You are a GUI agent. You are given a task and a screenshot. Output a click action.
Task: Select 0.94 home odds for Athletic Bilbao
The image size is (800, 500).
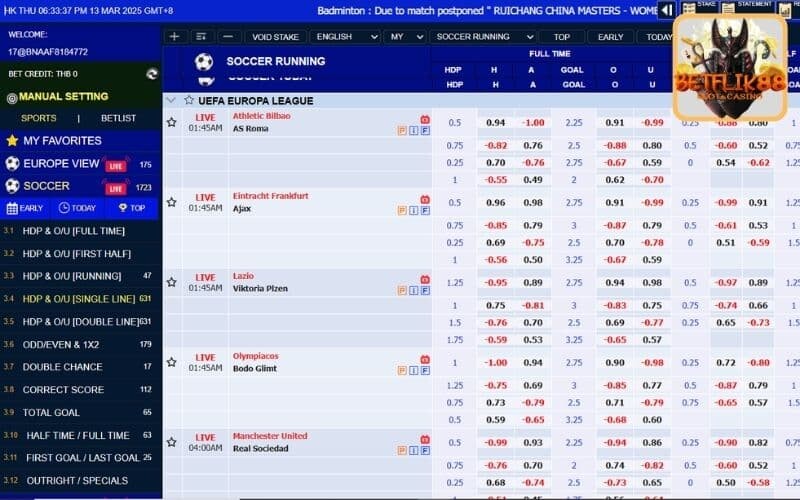pyautogui.click(x=495, y=122)
